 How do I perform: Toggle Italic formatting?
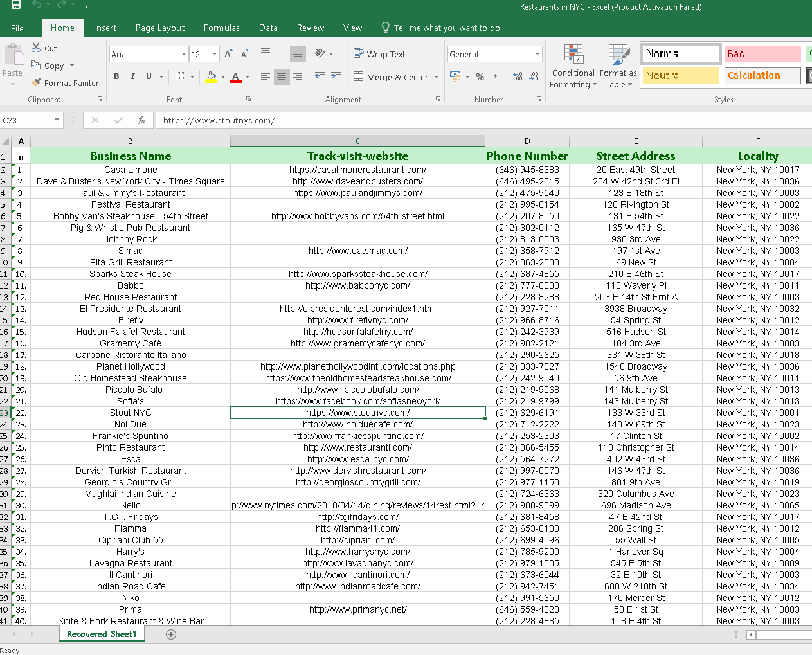click(132, 76)
